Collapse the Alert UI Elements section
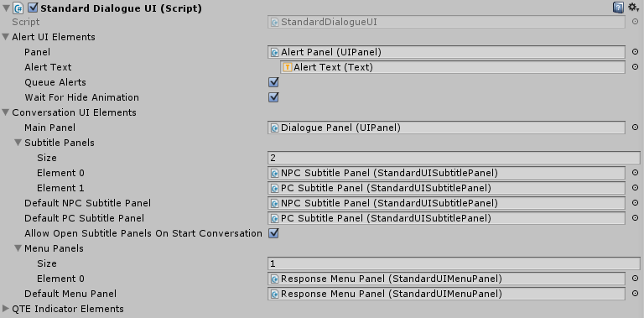 click(x=5, y=37)
